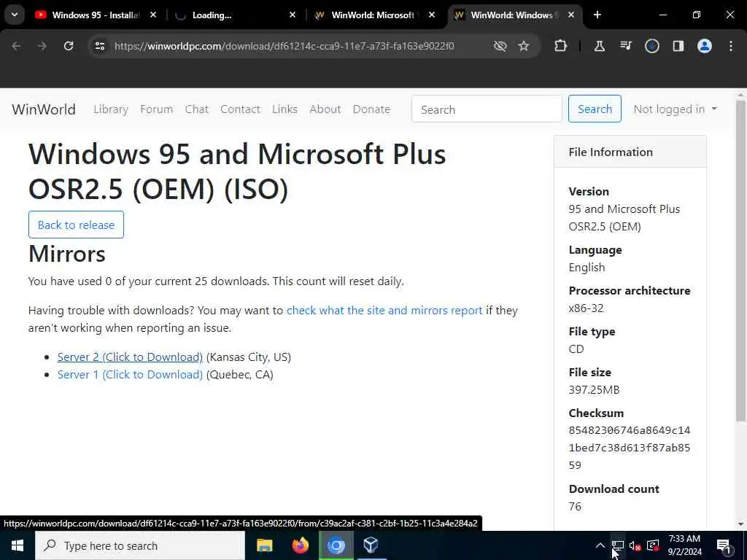Screen dimensions: 747x560
Task: Open the media controls icon
Action: [x=625, y=46]
